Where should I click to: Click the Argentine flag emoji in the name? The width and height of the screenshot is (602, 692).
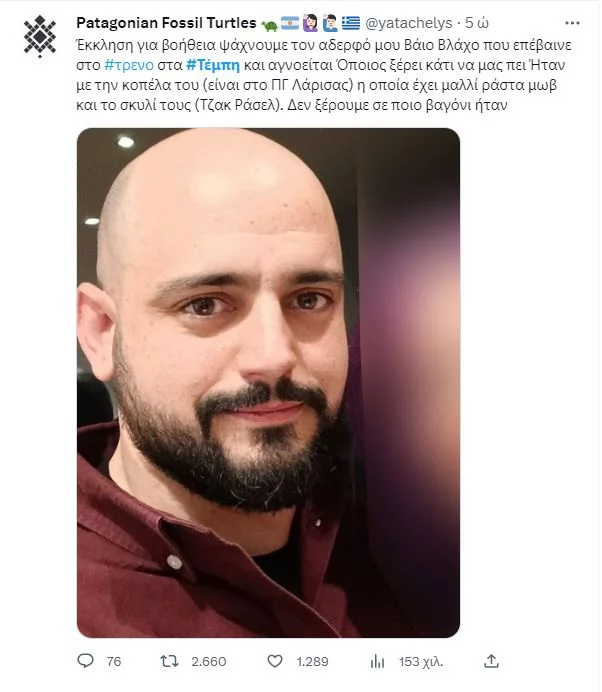click(x=290, y=23)
